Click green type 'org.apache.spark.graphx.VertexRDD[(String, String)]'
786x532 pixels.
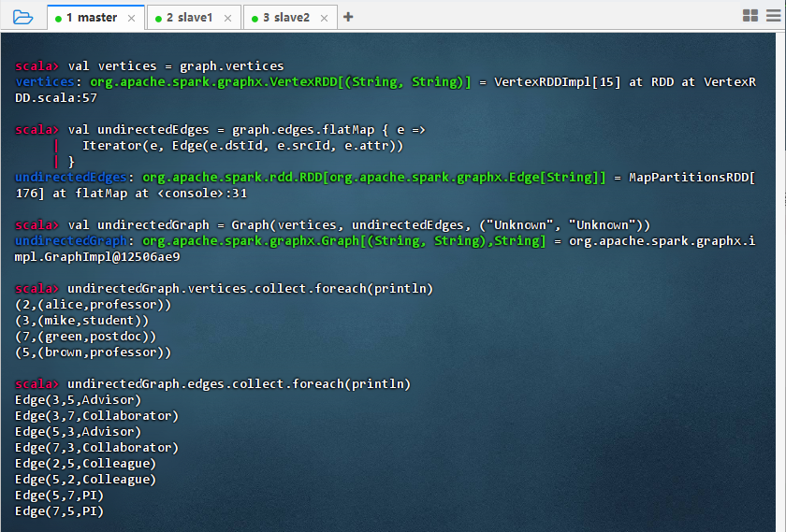[x=281, y=81]
